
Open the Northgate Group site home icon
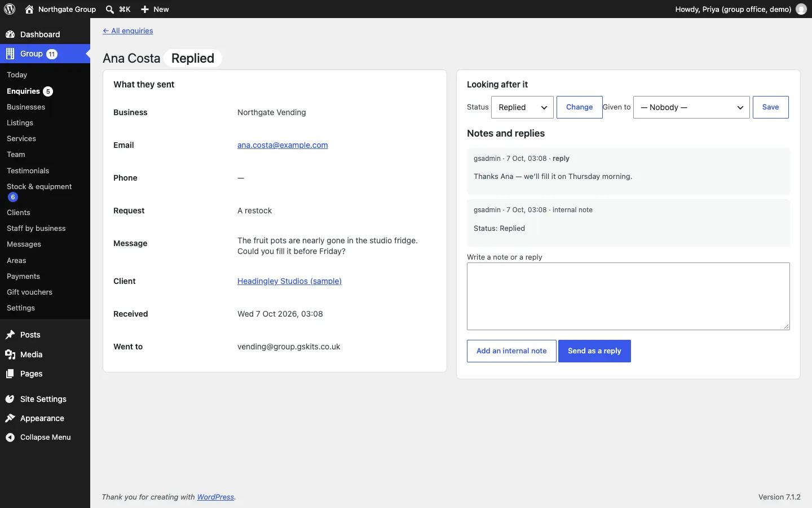(29, 9)
